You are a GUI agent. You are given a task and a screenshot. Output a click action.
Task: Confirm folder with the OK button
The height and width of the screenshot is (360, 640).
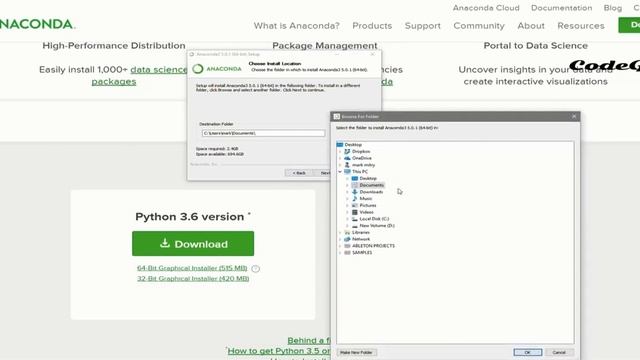[x=527, y=352]
